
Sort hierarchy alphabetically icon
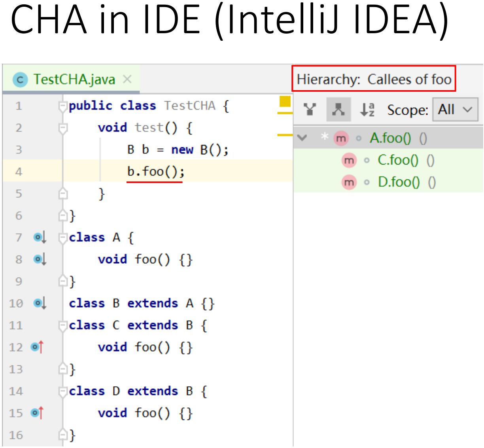(367, 110)
